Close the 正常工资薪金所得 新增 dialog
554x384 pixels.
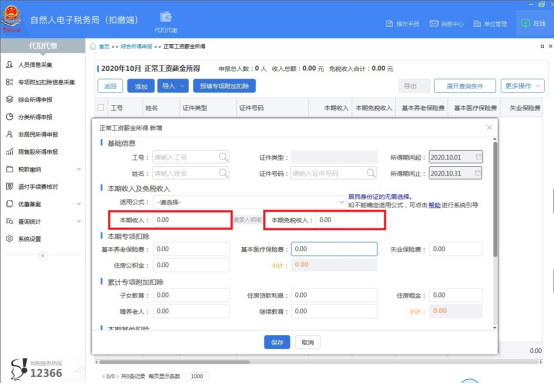[489, 128]
